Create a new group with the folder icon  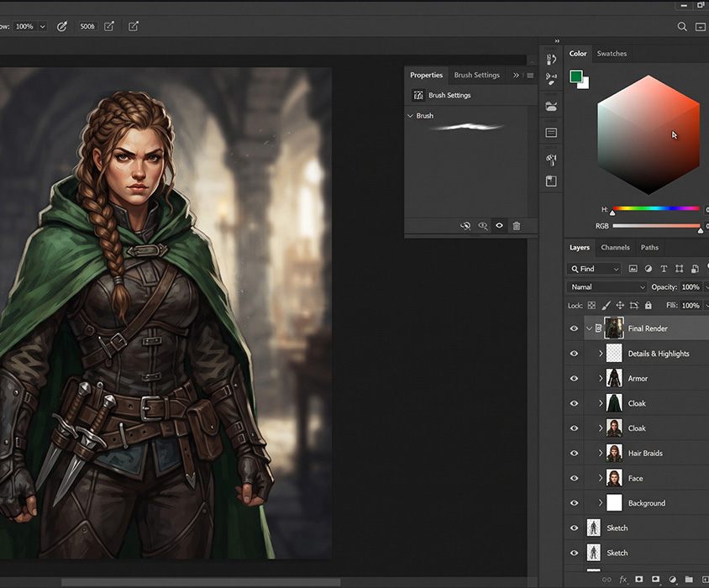pos(689,580)
